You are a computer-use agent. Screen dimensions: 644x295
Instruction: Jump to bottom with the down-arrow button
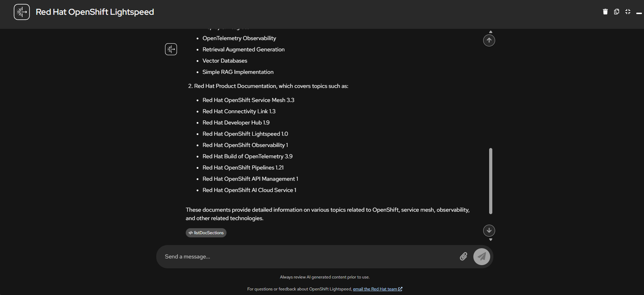[x=489, y=231]
